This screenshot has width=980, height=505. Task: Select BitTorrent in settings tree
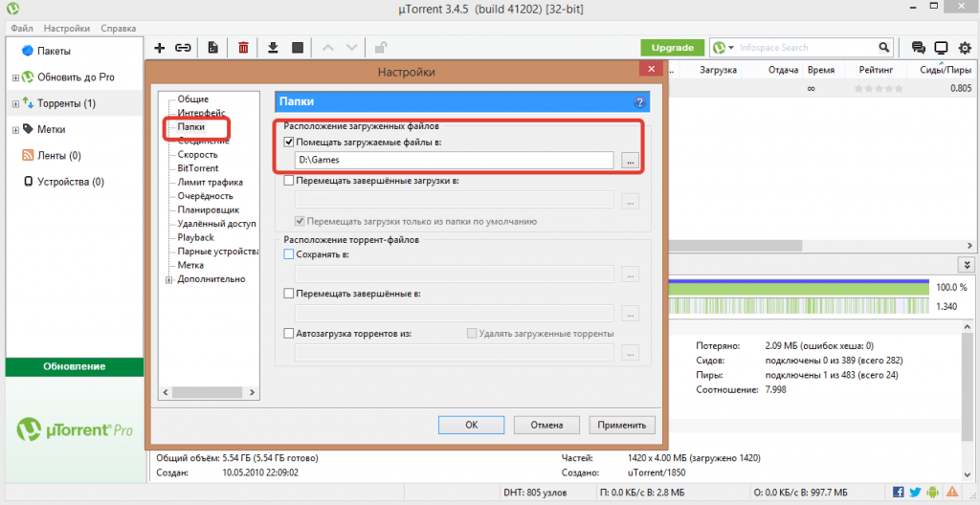(x=198, y=168)
